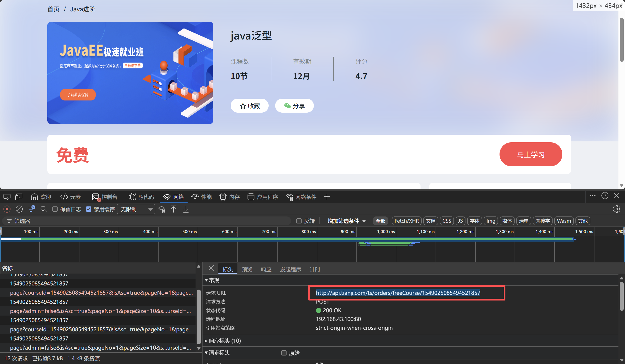
Task: Click the clear network log icon
Action: click(19, 209)
